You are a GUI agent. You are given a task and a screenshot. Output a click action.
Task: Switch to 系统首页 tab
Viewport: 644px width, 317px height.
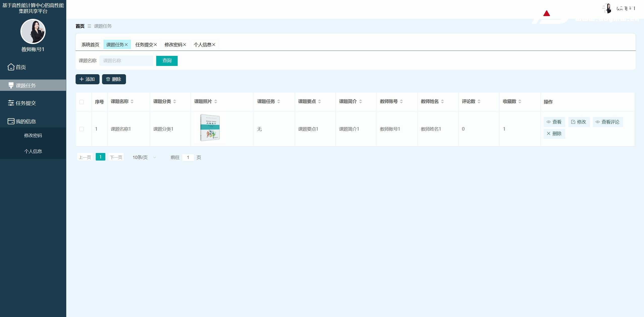90,45
